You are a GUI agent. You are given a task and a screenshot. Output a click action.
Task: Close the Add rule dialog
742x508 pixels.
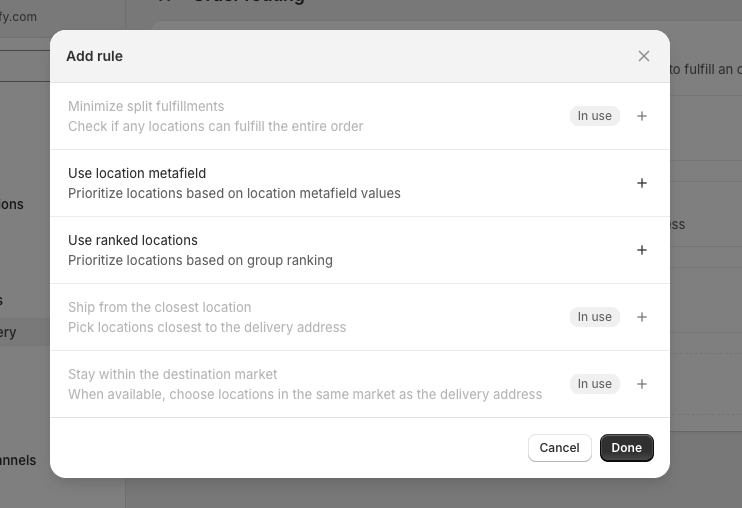click(x=644, y=56)
